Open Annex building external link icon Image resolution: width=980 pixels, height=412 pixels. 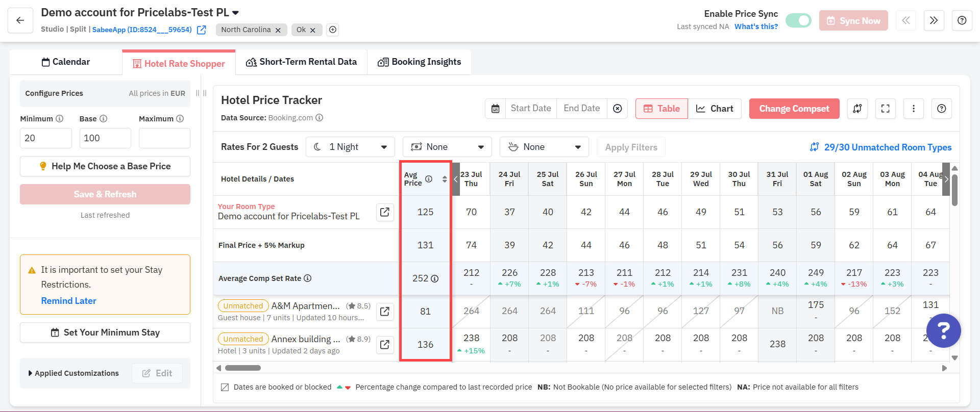385,345
